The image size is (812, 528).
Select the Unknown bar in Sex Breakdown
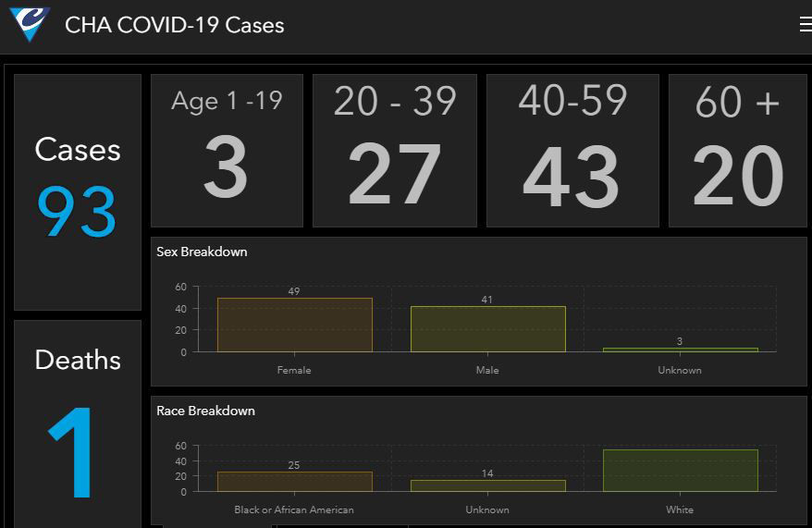[680, 350]
